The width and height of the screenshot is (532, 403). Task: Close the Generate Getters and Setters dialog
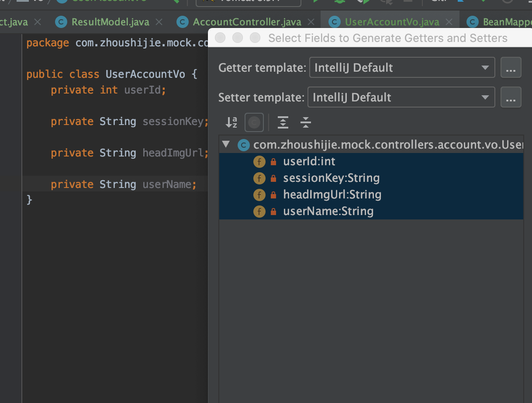tap(220, 38)
